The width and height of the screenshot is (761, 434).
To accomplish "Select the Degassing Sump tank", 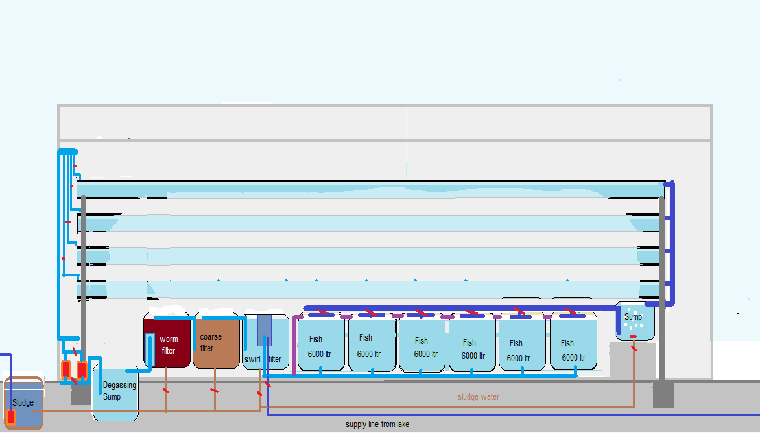I will 116,392.
